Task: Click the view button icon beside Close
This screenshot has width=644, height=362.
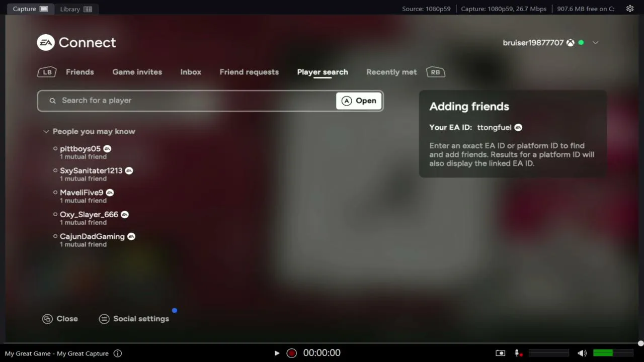Action: pyautogui.click(x=48, y=319)
